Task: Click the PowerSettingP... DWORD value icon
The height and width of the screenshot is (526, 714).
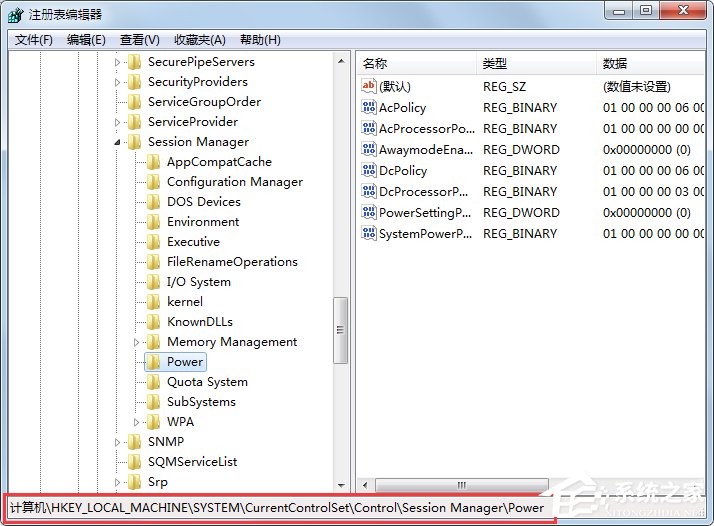Action: (x=368, y=212)
